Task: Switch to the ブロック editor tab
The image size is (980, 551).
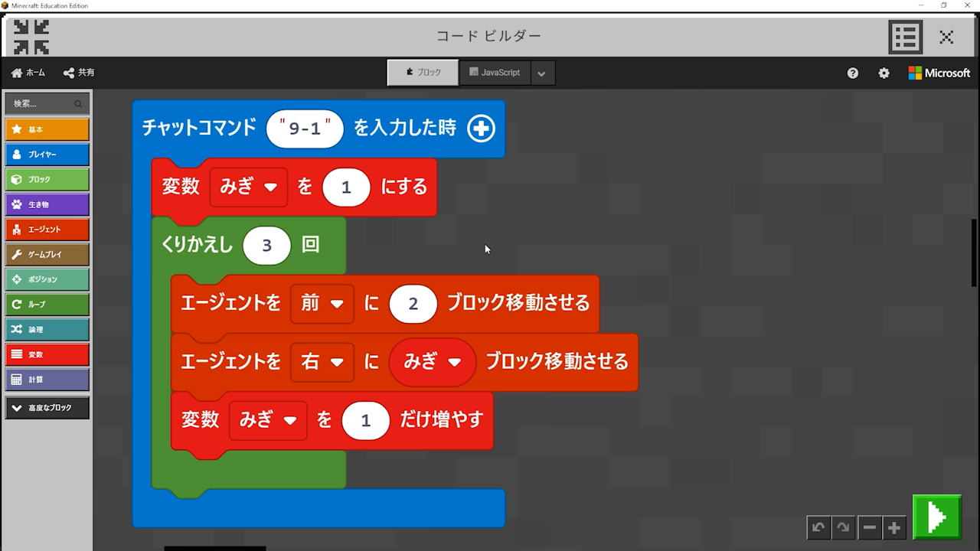Action: [x=423, y=73]
